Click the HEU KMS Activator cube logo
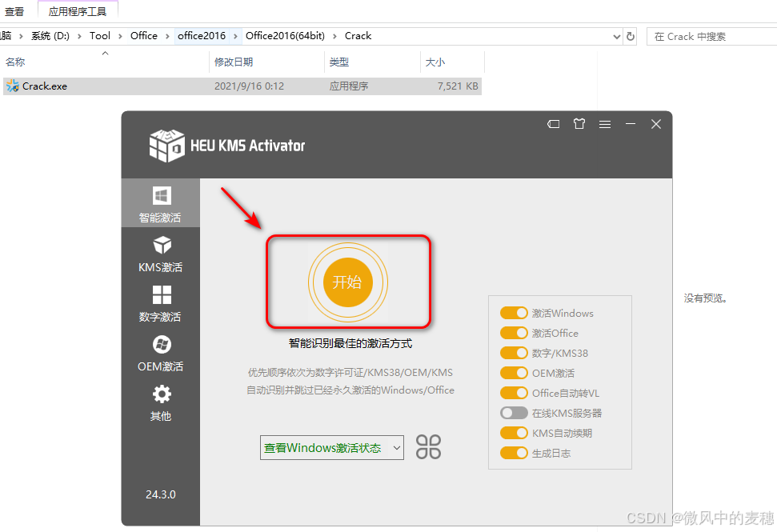The height and width of the screenshot is (532, 777). pos(166,146)
